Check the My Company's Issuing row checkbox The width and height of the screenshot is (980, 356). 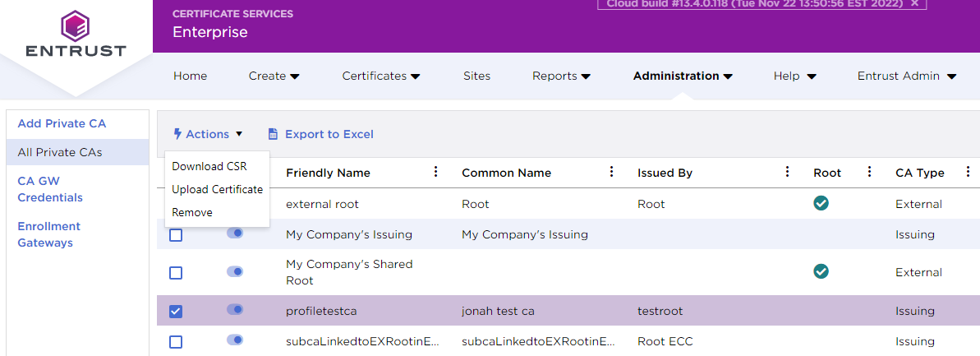click(x=176, y=235)
